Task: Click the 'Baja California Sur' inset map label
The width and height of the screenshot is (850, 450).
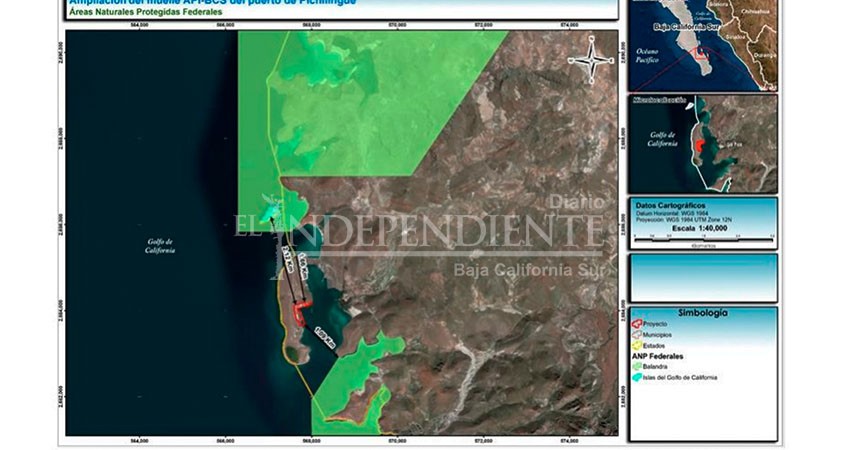Action: pyautogui.click(x=687, y=26)
